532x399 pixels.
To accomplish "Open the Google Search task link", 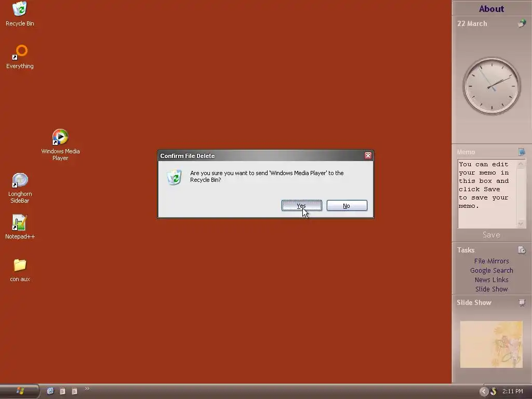I will (491, 270).
